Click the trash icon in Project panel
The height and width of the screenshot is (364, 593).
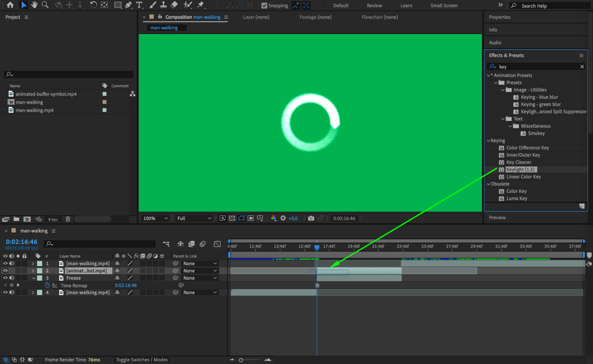(x=68, y=219)
